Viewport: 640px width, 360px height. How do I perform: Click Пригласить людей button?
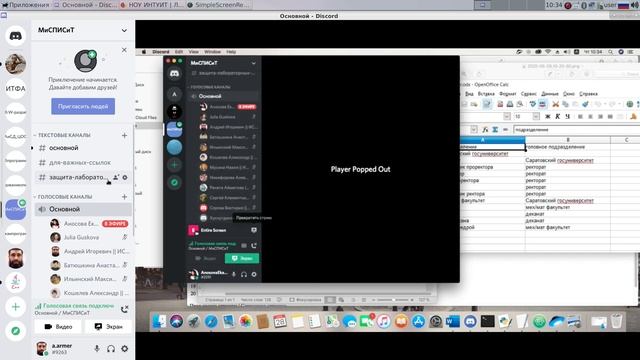[83, 106]
